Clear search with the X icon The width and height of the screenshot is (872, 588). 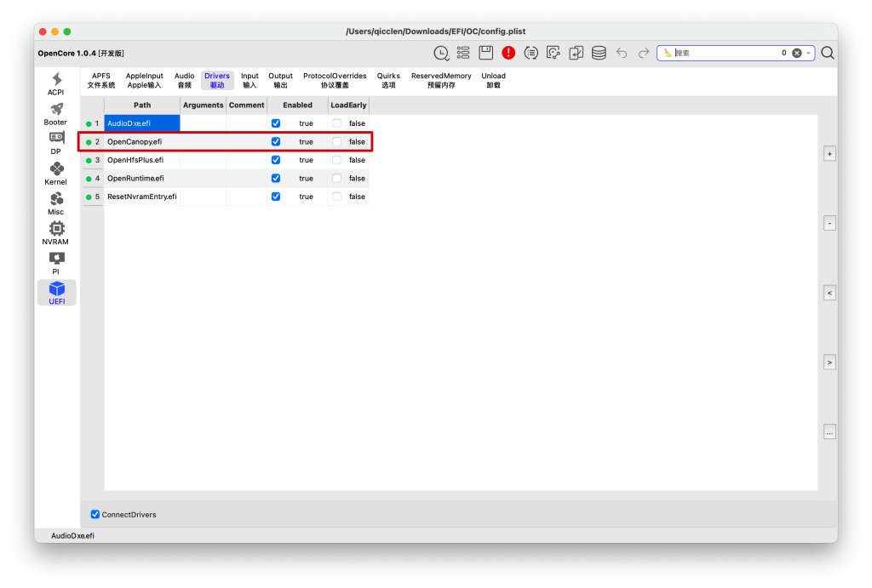(x=797, y=53)
